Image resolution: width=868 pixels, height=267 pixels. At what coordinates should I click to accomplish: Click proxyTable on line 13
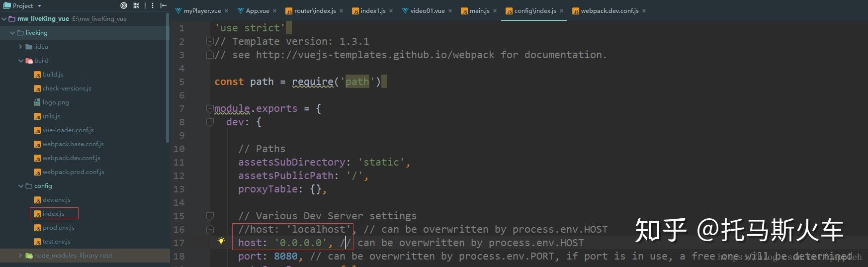(268, 189)
